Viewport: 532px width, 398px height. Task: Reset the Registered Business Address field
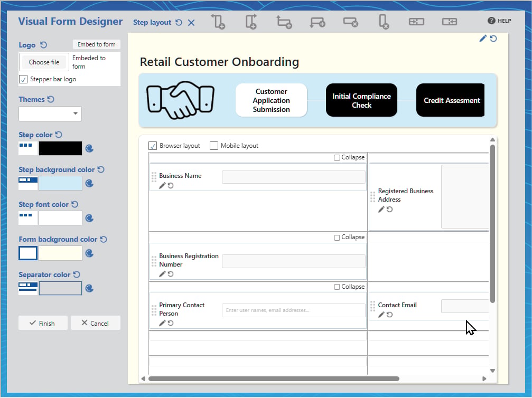tap(390, 210)
